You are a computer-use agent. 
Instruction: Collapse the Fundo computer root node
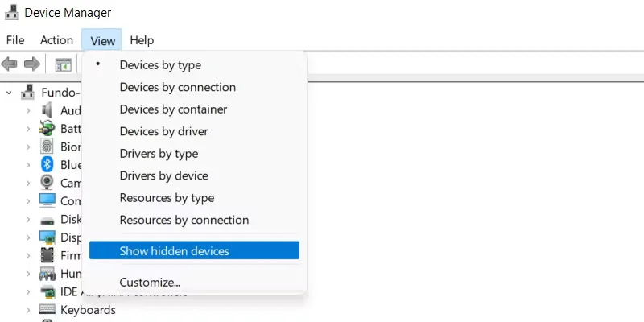[x=9, y=93]
